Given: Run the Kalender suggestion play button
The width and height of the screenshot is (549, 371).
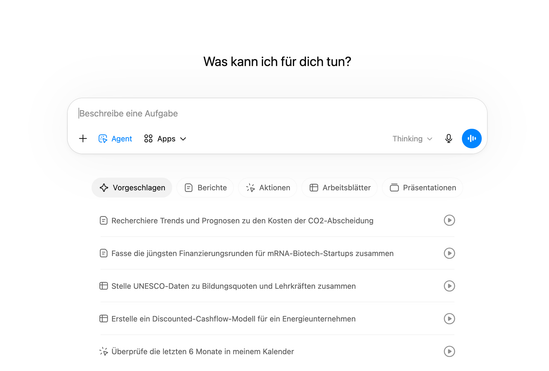Looking at the screenshot, I should tap(449, 351).
